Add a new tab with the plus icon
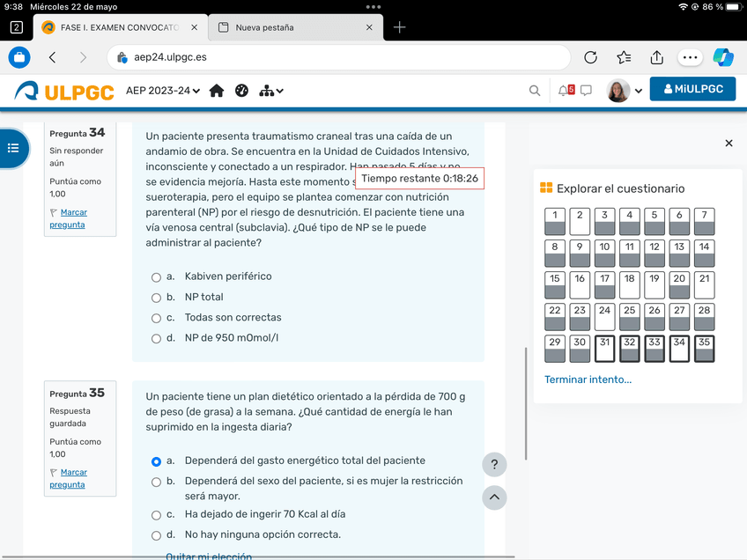This screenshot has height=560, width=747. 399,27
